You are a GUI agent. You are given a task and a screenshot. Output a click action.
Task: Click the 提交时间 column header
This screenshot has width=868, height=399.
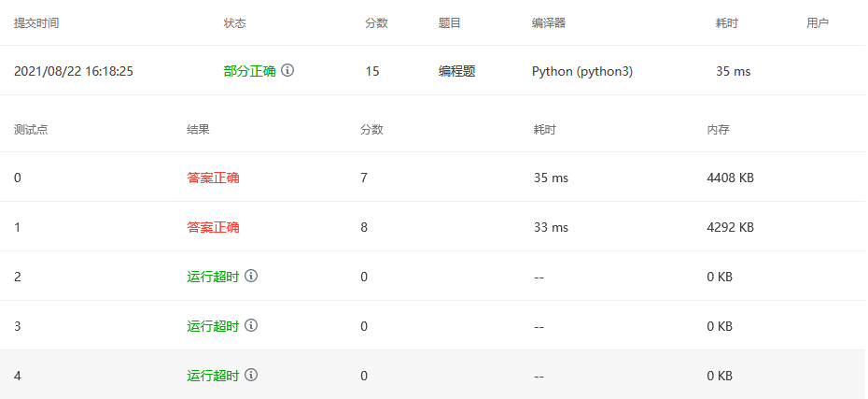pyautogui.click(x=36, y=23)
